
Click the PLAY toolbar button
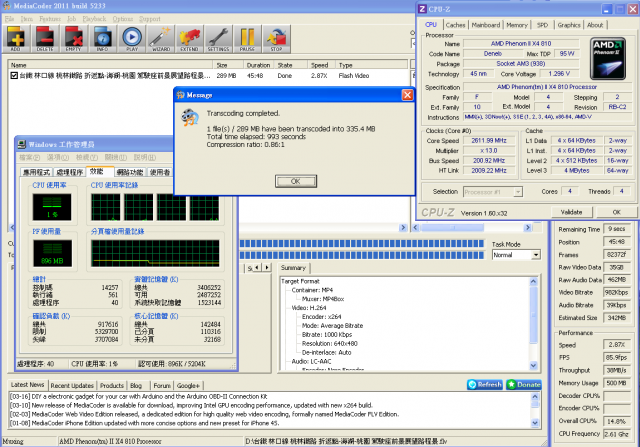(132, 39)
